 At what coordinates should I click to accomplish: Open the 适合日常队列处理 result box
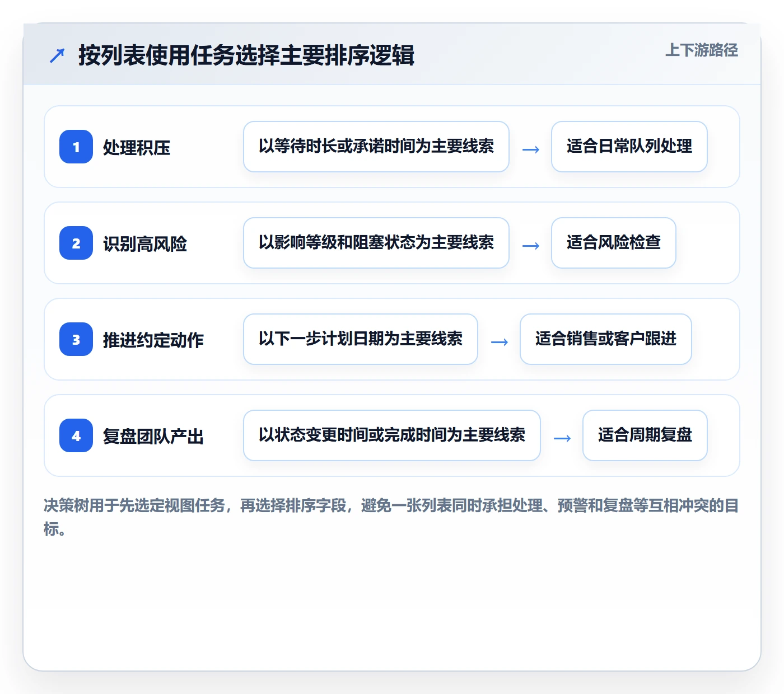click(629, 147)
